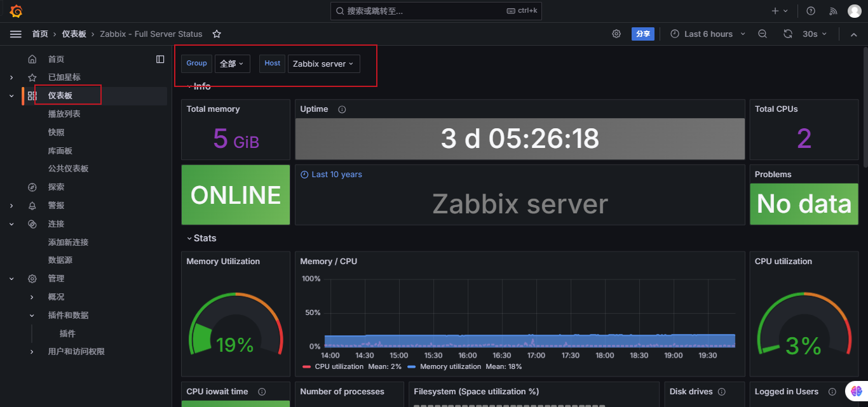Click the dashboards grid icon in sidebar
Screen dimensions: 868x407
click(x=32, y=96)
